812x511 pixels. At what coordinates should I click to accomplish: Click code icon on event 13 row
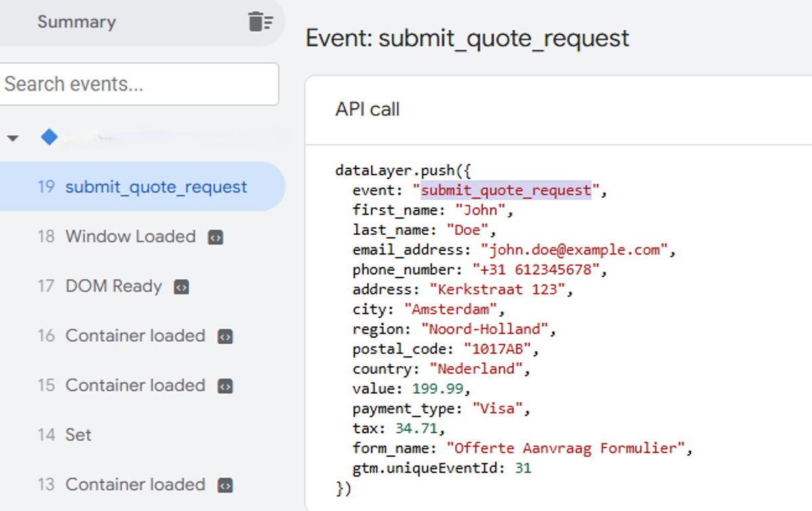click(x=225, y=485)
